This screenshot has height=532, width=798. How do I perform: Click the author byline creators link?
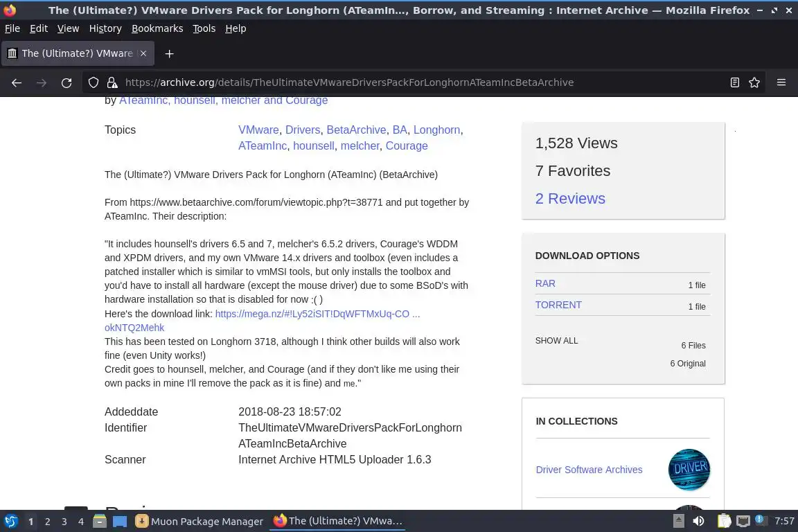click(224, 100)
